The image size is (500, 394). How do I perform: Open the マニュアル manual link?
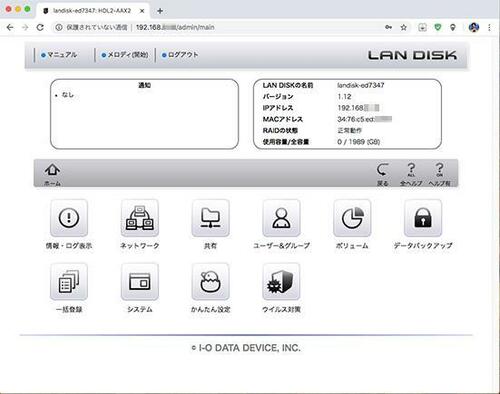[59, 55]
